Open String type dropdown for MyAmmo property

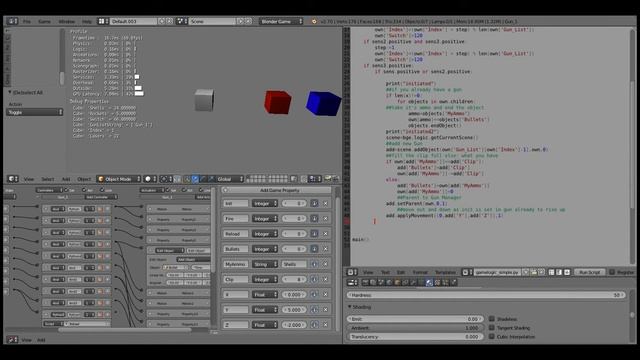[x=264, y=264]
